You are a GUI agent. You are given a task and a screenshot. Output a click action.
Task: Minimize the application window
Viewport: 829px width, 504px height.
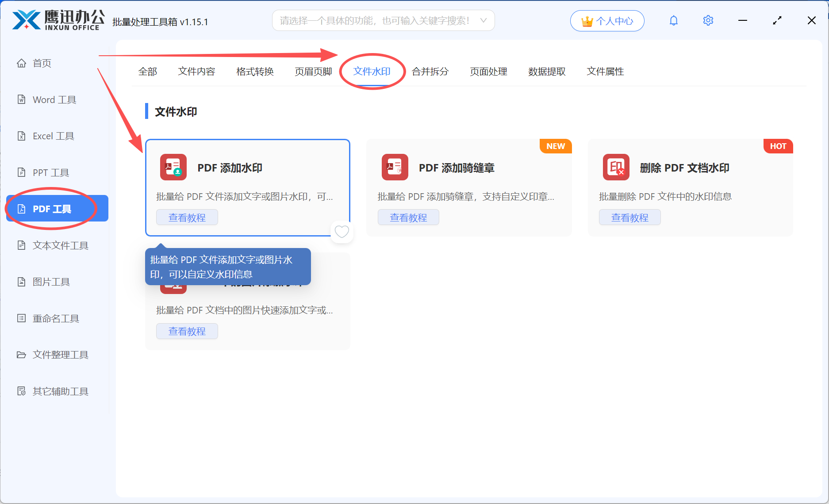742,20
